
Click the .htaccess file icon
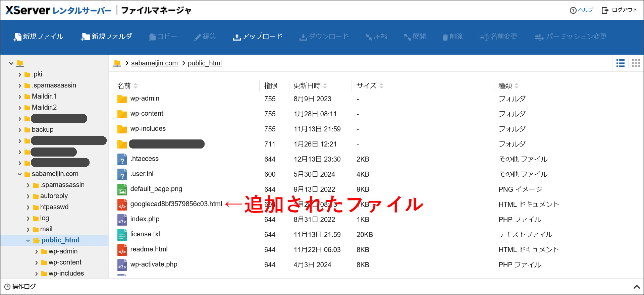(122, 159)
